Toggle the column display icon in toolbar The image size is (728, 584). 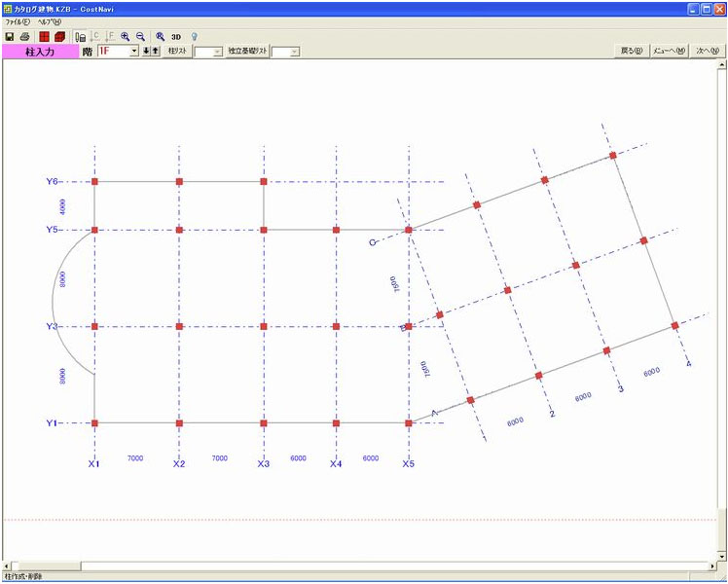(x=81, y=36)
